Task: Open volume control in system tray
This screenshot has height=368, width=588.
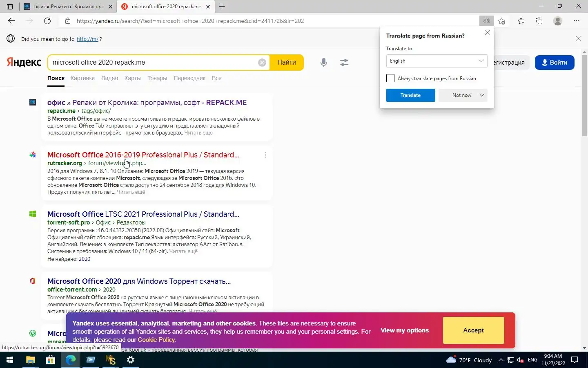Action: [x=521, y=360]
